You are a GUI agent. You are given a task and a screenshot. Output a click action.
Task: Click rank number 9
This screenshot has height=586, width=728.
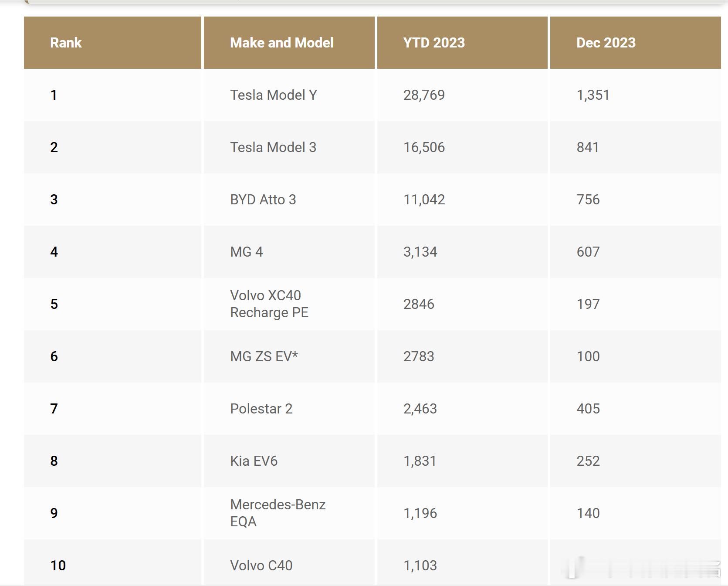[x=54, y=513]
